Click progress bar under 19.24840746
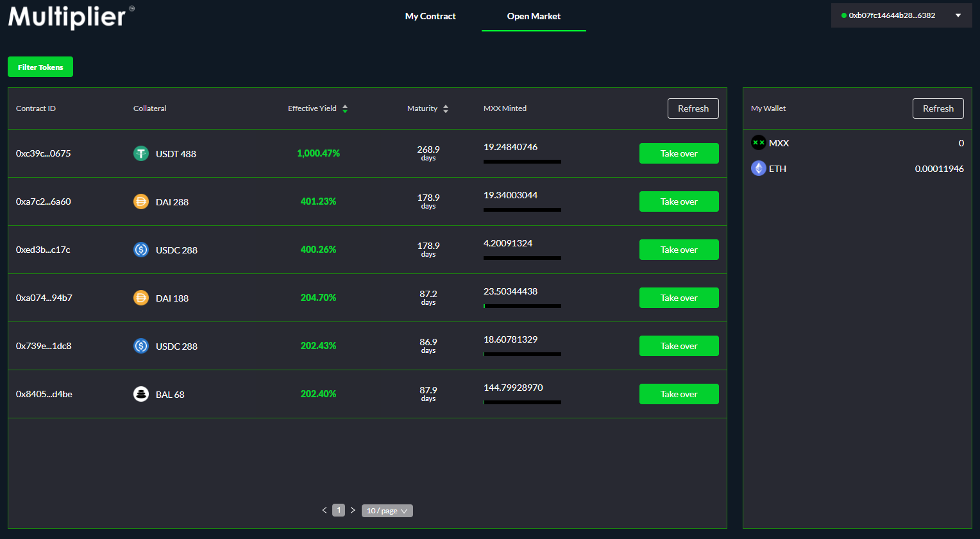This screenshot has height=539, width=980. pyautogui.click(x=522, y=162)
